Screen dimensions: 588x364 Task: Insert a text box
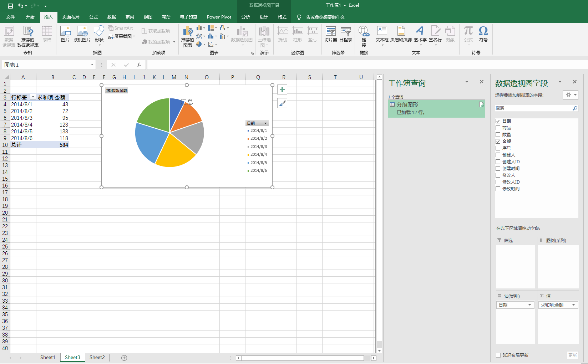pyautogui.click(x=382, y=35)
